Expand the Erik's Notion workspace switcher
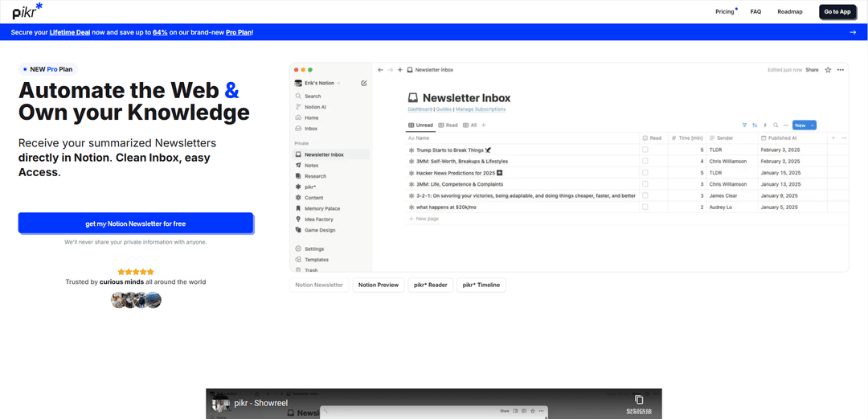Viewport: 868px width, 419px height. click(317, 83)
